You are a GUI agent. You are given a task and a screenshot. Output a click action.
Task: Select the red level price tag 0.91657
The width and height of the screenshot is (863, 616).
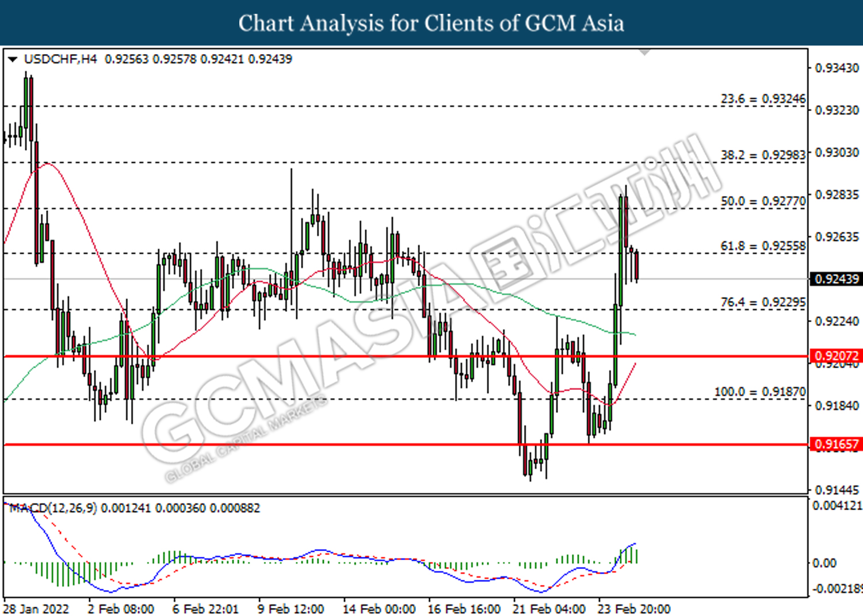(x=836, y=444)
